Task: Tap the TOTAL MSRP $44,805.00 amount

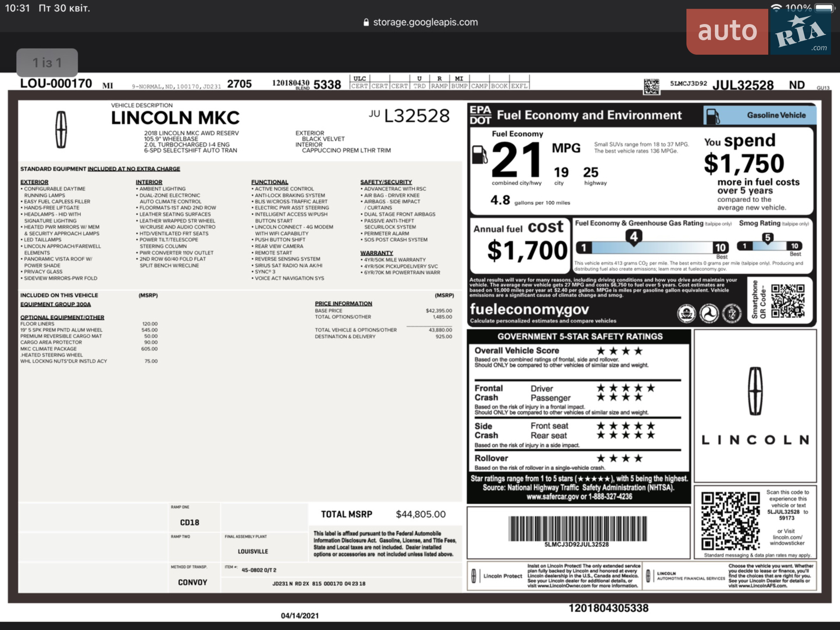Action: (x=420, y=514)
